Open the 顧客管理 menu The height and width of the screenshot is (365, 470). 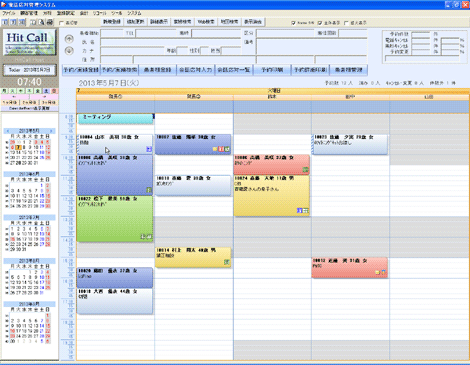[29, 13]
